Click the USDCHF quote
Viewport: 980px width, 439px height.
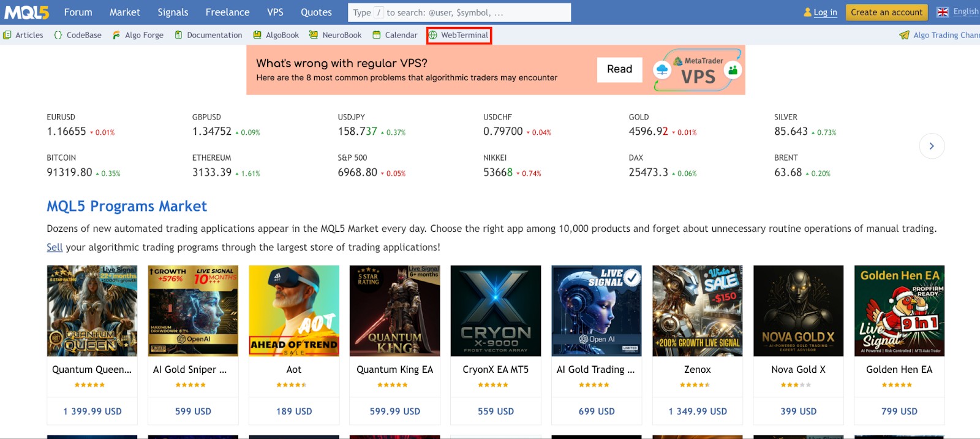click(x=517, y=125)
